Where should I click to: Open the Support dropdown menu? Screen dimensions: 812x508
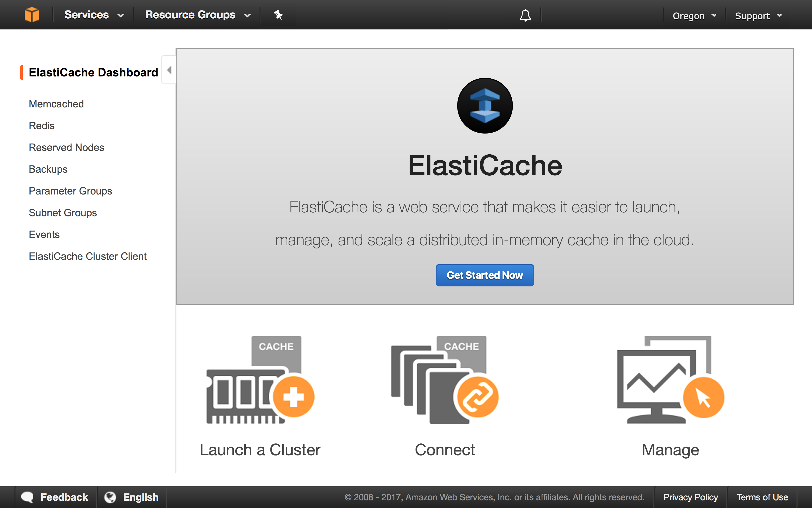(x=758, y=16)
